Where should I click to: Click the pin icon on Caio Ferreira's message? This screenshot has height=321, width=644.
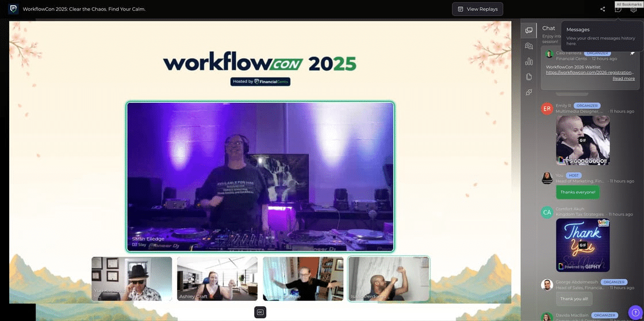(632, 54)
